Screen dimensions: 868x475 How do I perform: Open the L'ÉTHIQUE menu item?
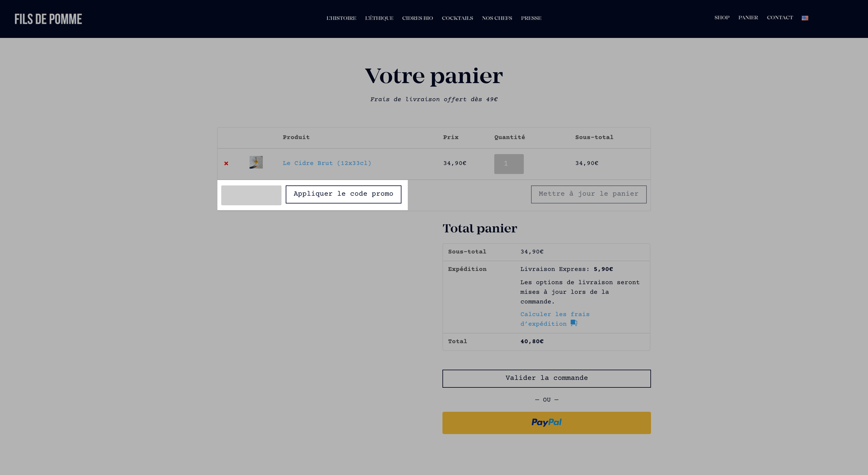point(379,18)
